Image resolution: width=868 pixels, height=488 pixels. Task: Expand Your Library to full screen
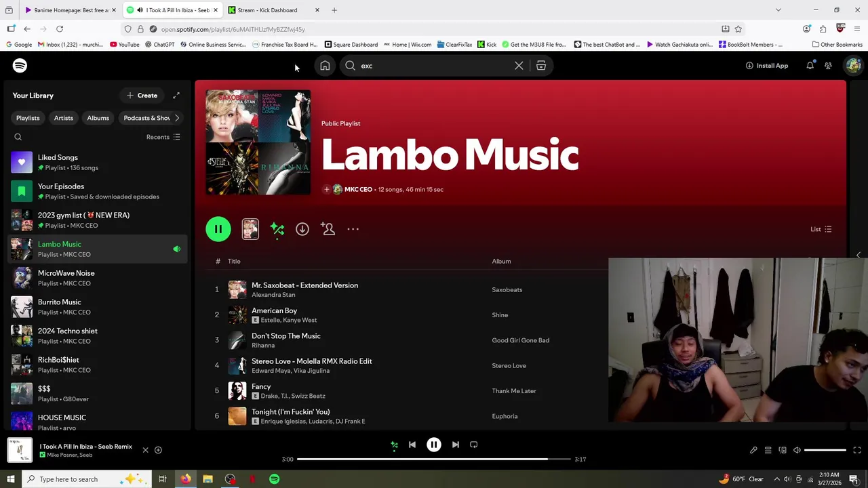point(176,96)
